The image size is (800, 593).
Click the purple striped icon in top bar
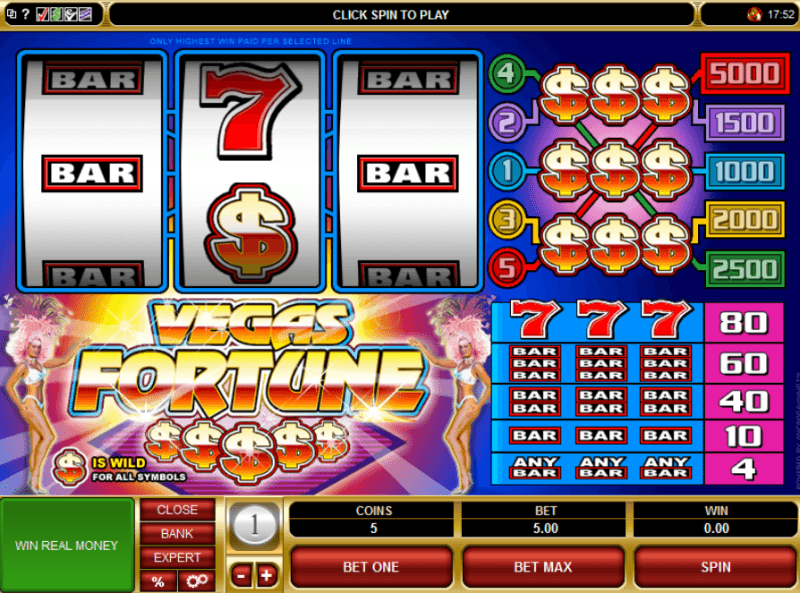(85, 14)
